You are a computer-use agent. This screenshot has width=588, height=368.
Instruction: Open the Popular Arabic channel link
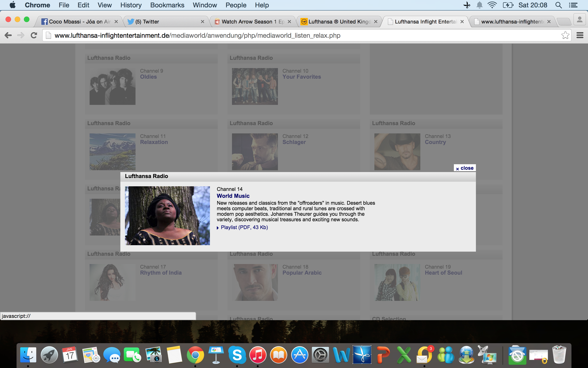click(302, 273)
